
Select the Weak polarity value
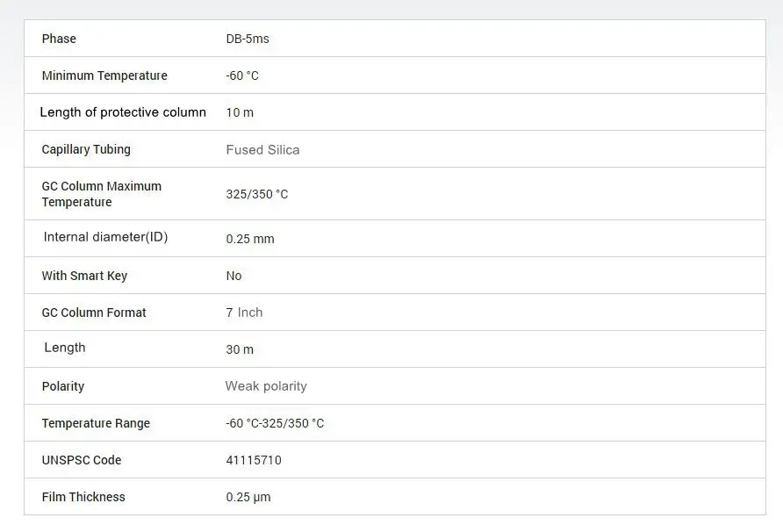point(266,386)
